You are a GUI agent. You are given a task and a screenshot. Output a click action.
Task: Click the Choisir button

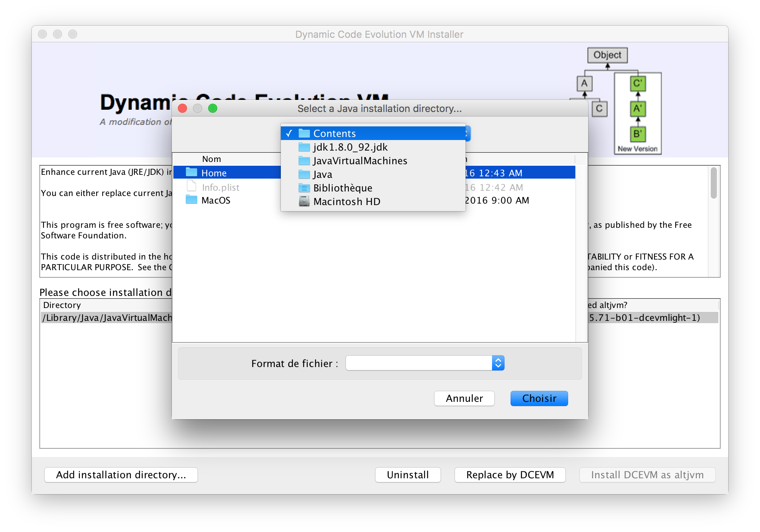tap(539, 398)
